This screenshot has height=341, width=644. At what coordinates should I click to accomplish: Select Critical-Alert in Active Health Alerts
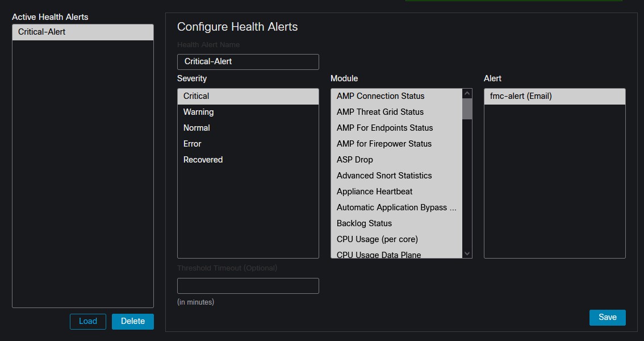[82, 32]
